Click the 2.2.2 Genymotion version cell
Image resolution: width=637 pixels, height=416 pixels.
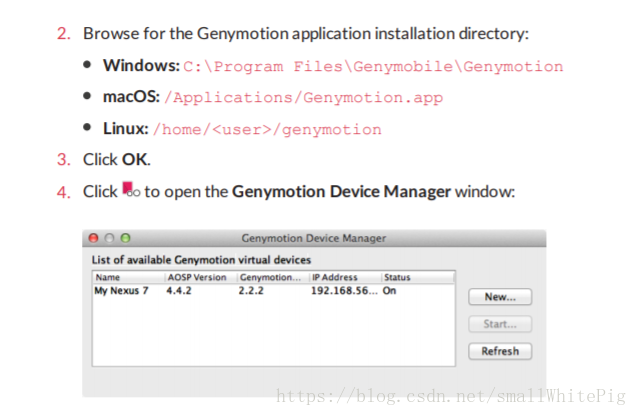click(251, 291)
